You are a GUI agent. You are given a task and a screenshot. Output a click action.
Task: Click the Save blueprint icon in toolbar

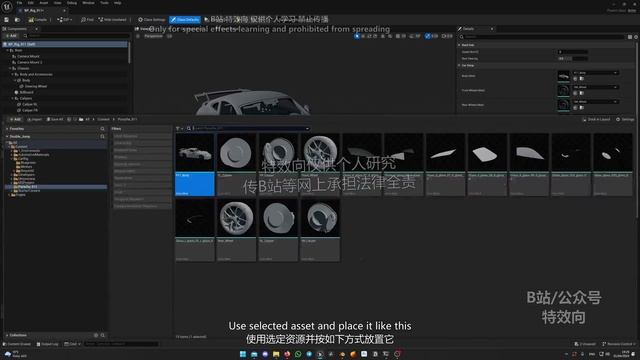7,20
